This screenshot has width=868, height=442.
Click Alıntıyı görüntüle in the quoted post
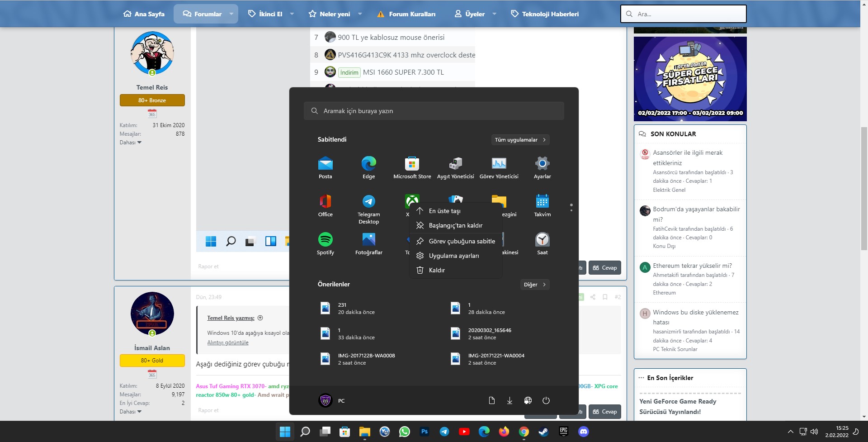tap(228, 342)
